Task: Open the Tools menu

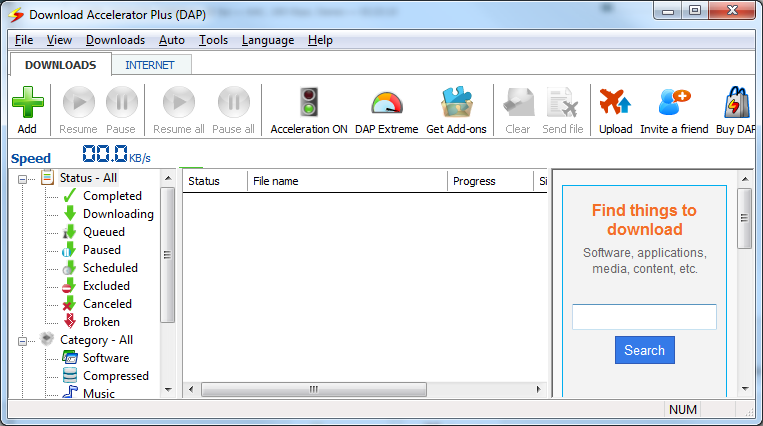Action: (x=213, y=40)
